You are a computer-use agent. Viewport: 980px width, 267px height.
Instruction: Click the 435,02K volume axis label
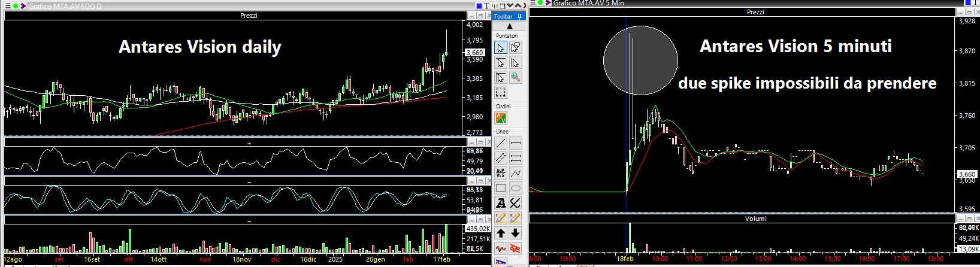click(477, 229)
